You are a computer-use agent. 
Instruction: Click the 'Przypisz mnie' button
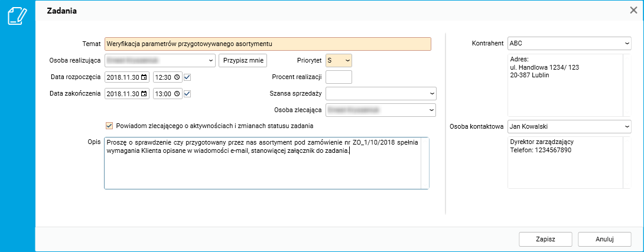[243, 60]
